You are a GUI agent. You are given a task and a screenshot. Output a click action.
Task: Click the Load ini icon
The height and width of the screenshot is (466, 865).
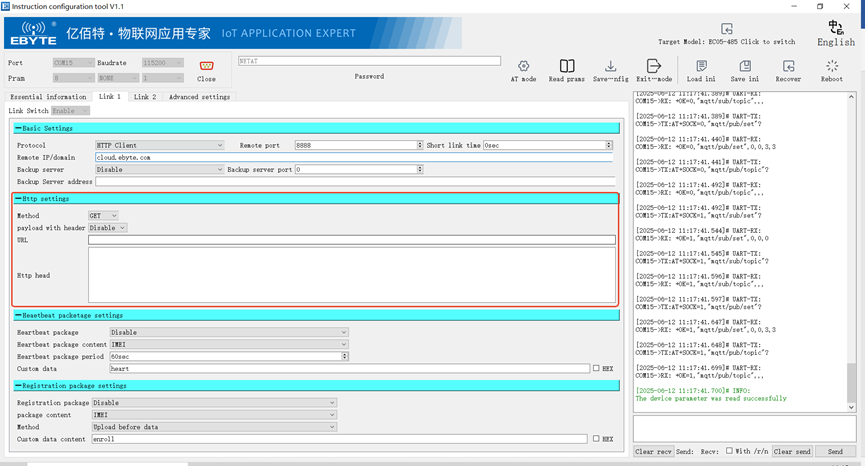[701, 66]
